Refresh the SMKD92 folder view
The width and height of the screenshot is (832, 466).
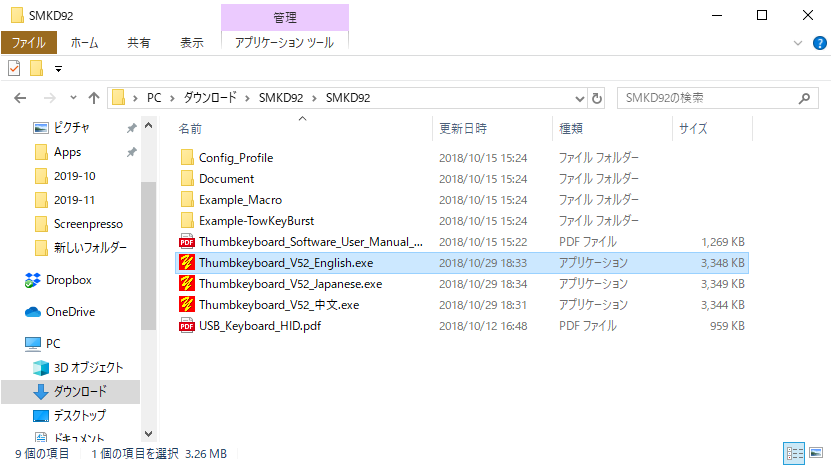point(597,99)
